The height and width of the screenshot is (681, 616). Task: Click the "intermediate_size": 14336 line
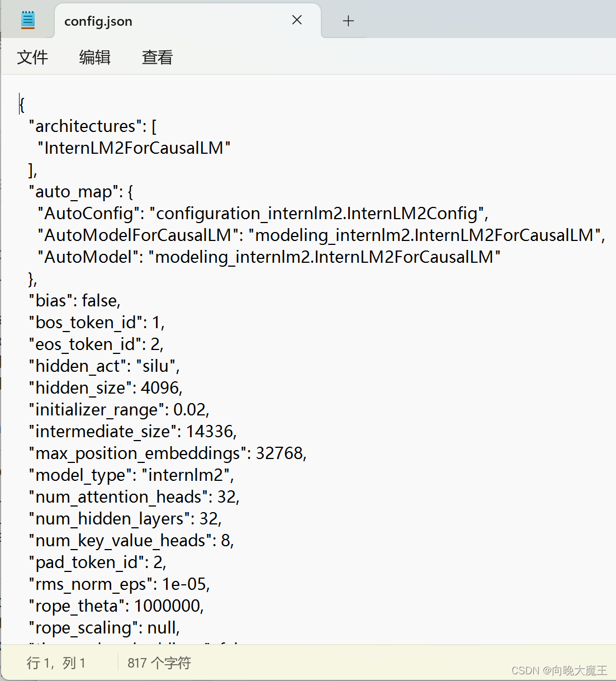pyautogui.click(x=133, y=432)
